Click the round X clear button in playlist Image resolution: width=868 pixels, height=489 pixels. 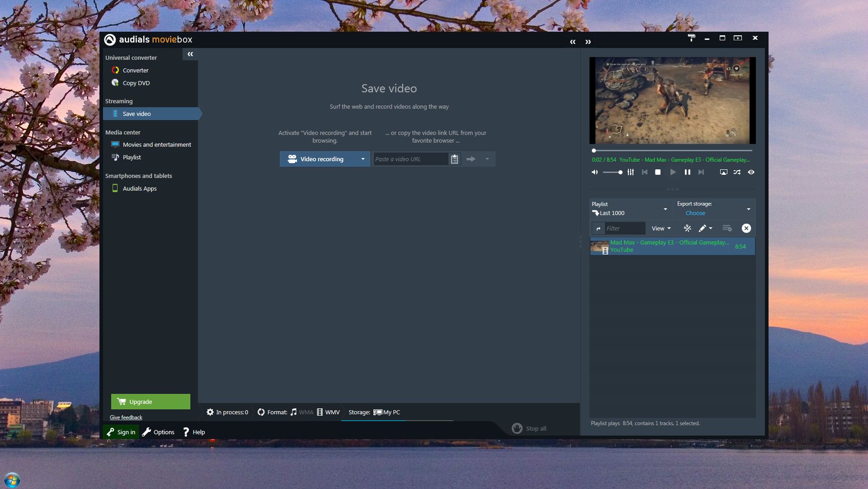click(x=746, y=228)
